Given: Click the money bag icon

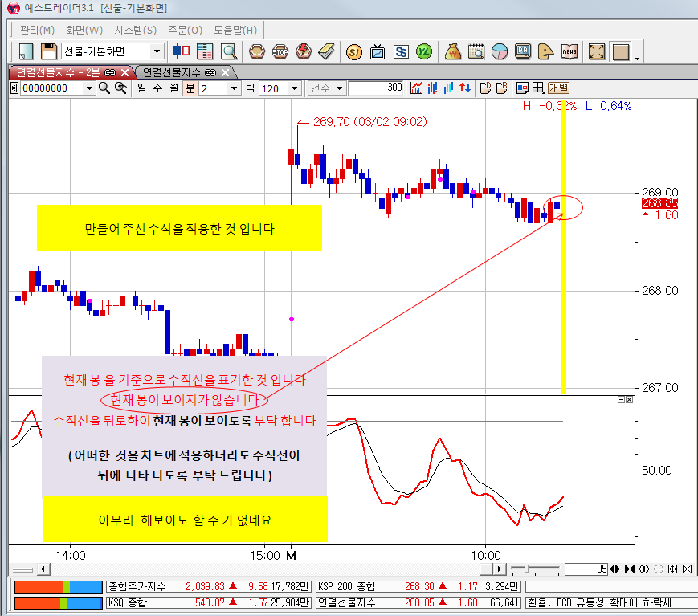Looking at the screenshot, I should [x=452, y=51].
